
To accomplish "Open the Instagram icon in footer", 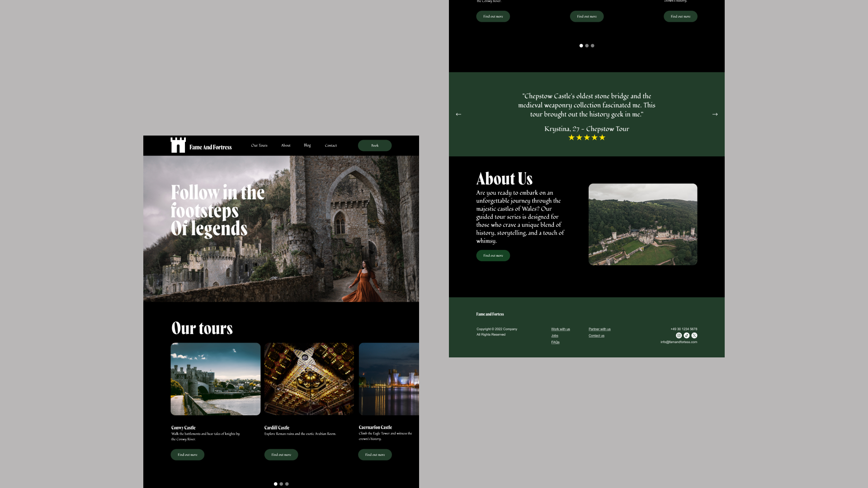I will [x=679, y=335].
